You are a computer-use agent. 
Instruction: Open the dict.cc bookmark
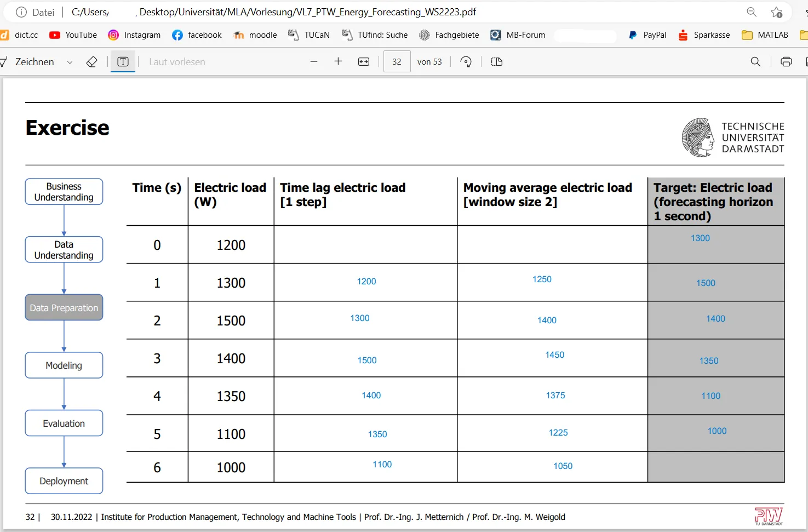[x=20, y=35]
